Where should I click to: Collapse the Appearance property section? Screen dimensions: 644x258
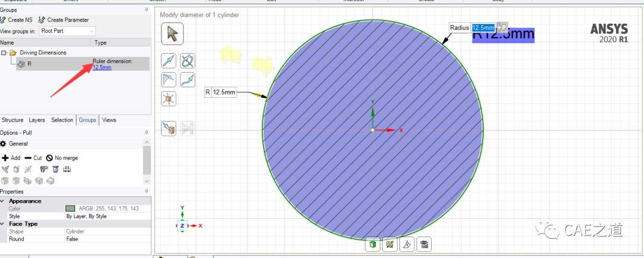tap(3, 201)
